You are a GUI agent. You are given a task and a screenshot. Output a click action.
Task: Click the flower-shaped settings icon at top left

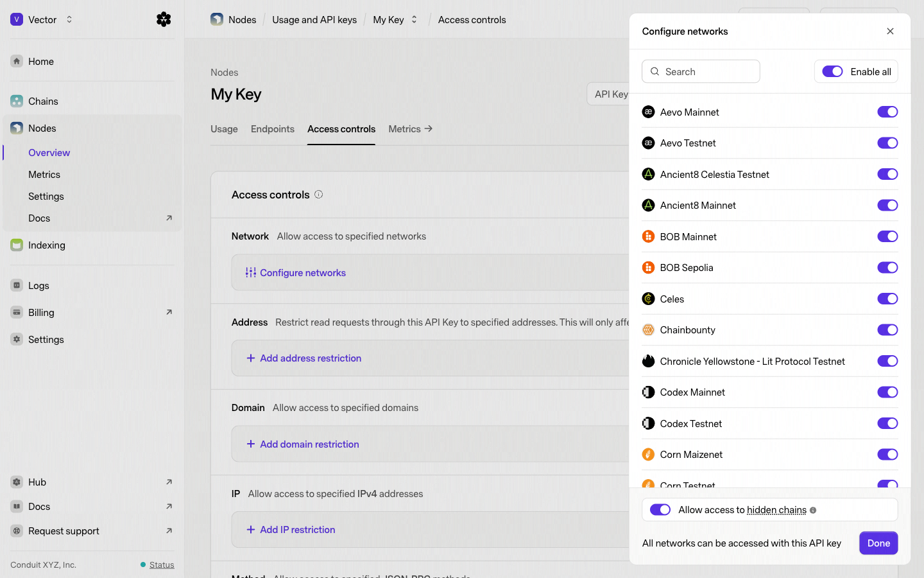point(164,19)
